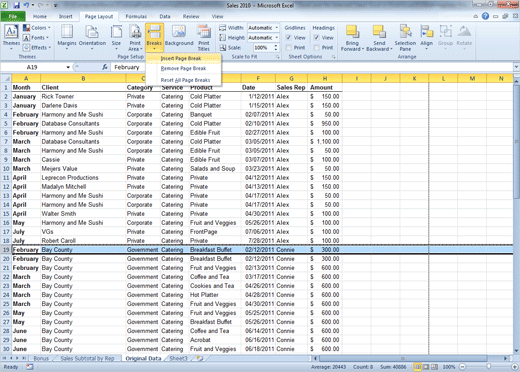The height and width of the screenshot is (372, 520).
Task: Click the formula bar containing February
Action: click(x=312, y=67)
